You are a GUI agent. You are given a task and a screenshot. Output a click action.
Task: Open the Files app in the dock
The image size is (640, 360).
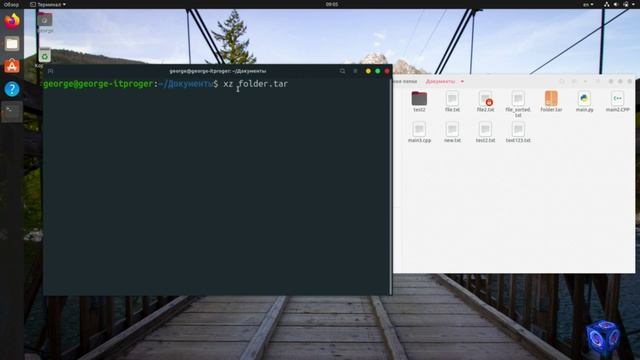coord(12,44)
